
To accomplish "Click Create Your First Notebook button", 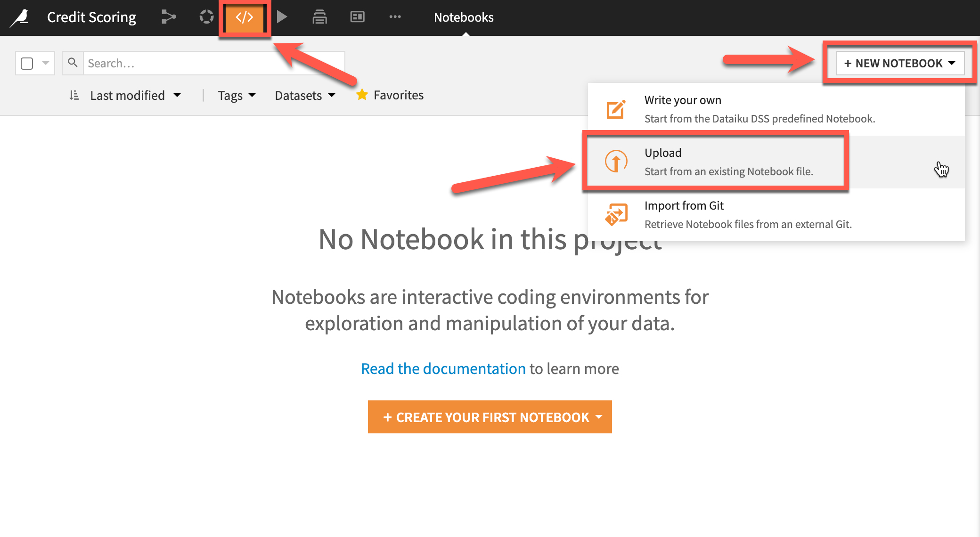I will point(490,417).
